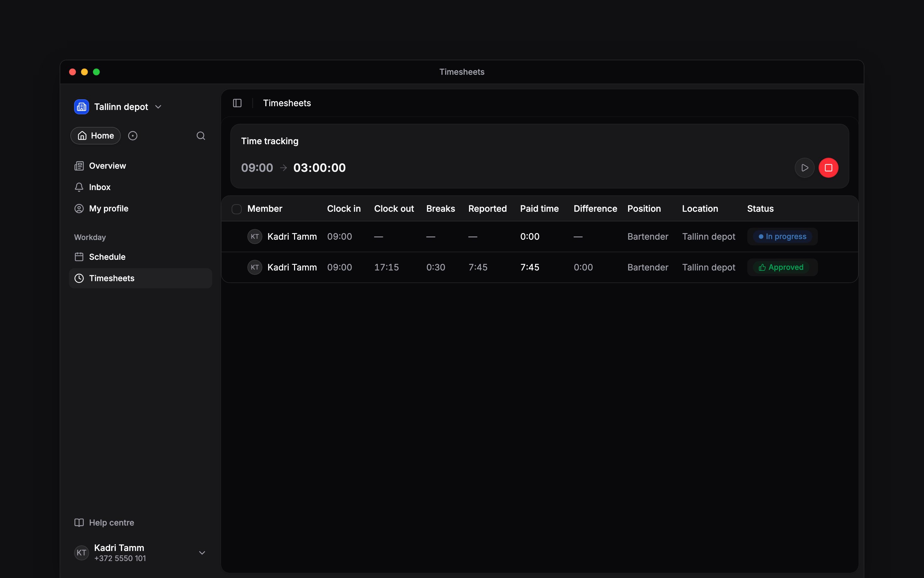924x578 pixels.
Task: Resume time tracking with the play button
Action: point(804,168)
